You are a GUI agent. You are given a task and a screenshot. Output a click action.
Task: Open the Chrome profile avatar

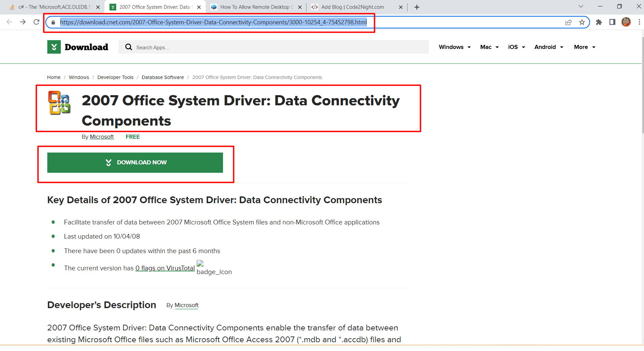(x=626, y=22)
